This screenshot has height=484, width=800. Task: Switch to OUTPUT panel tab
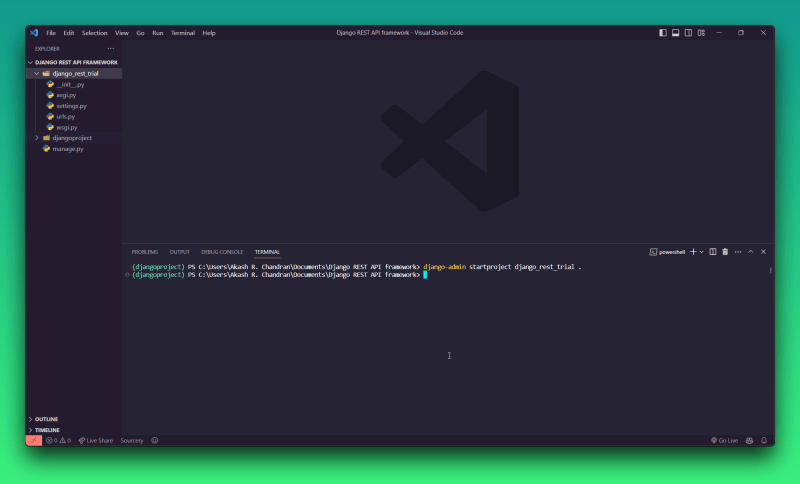180,252
